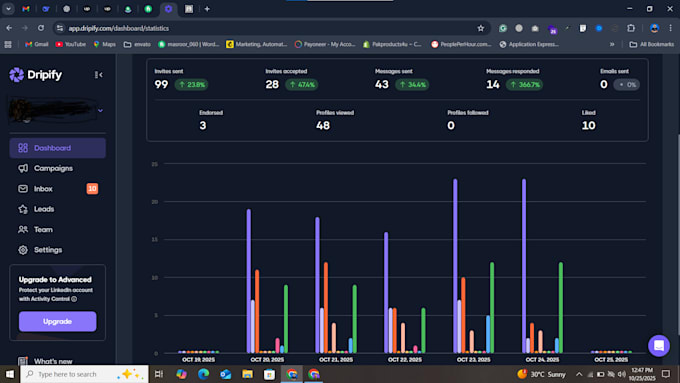The image size is (680, 383).
Task: Click the page vertical scrollbar
Action: (678, 236)
